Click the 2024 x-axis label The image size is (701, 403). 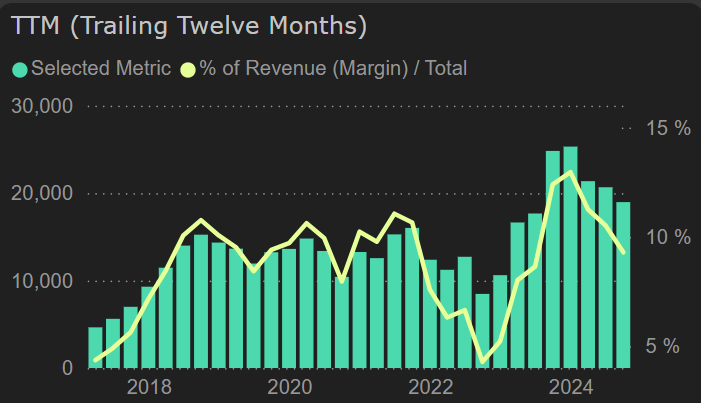click(572, 387)
